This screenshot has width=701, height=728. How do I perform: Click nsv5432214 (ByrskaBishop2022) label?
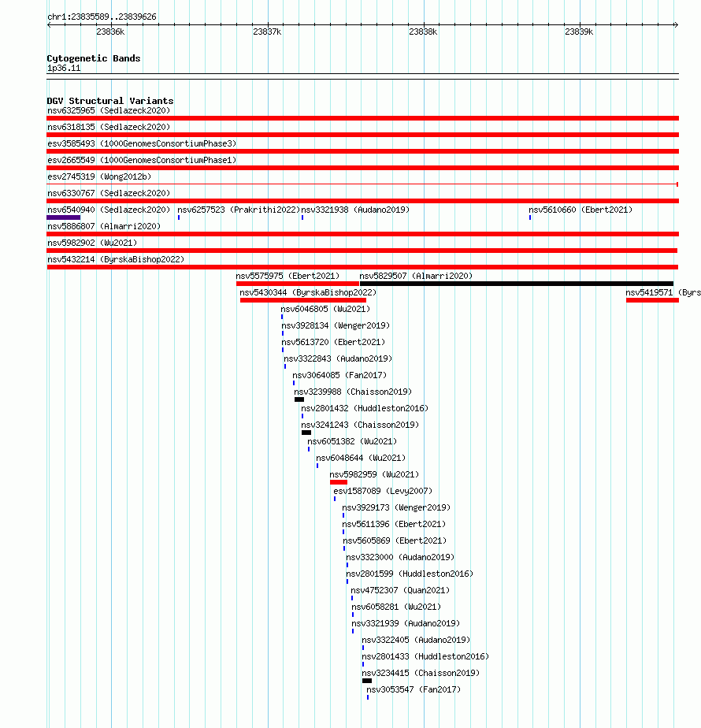(116, 259)
